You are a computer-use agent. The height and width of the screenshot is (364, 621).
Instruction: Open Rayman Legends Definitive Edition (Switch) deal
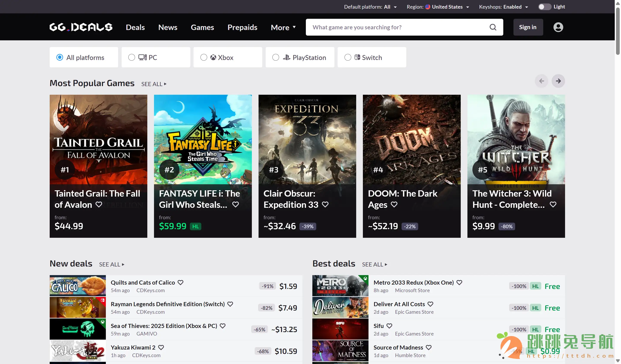click(x=168, y=304)
